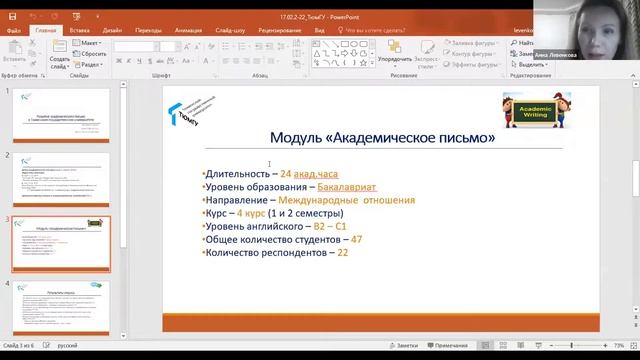Select slide 1 thumbnail in the slide panel
The image size is (640, 360).
click(61, 116)
